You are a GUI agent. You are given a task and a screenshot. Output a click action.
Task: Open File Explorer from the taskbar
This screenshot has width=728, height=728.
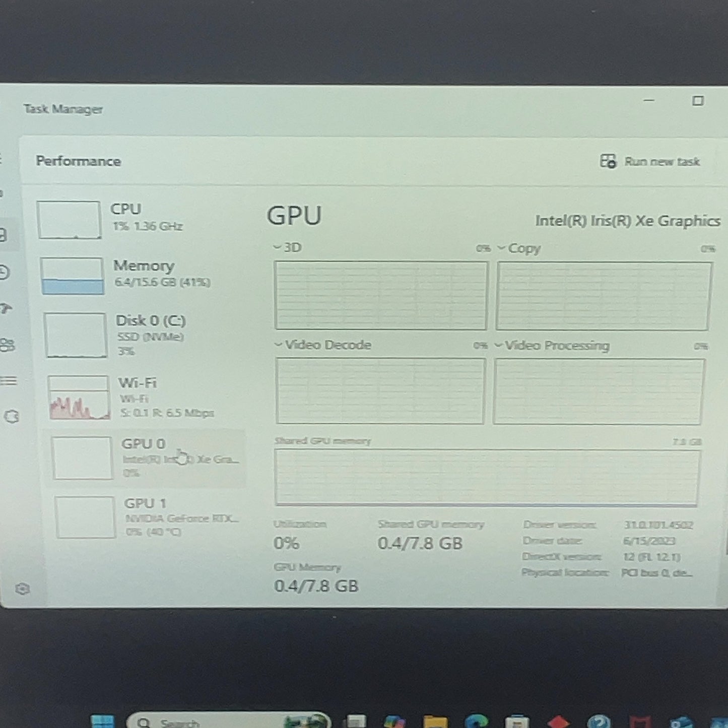click(435, 721)
